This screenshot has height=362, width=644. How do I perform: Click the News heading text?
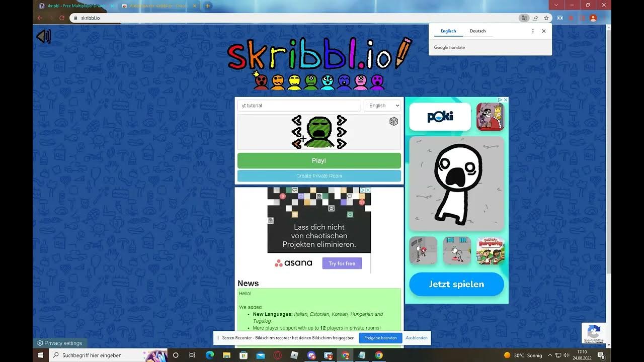[248, 283]
